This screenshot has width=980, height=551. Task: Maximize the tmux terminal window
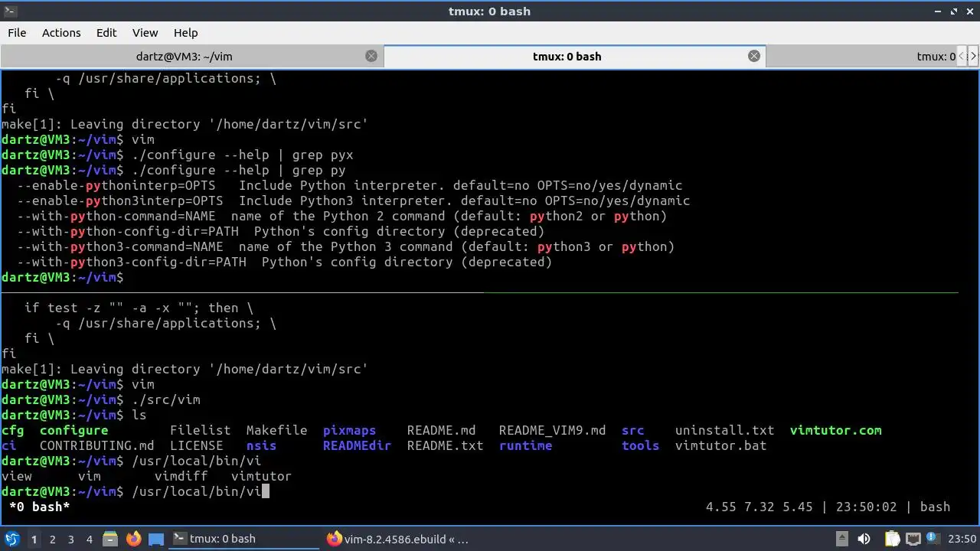[954, 11]
